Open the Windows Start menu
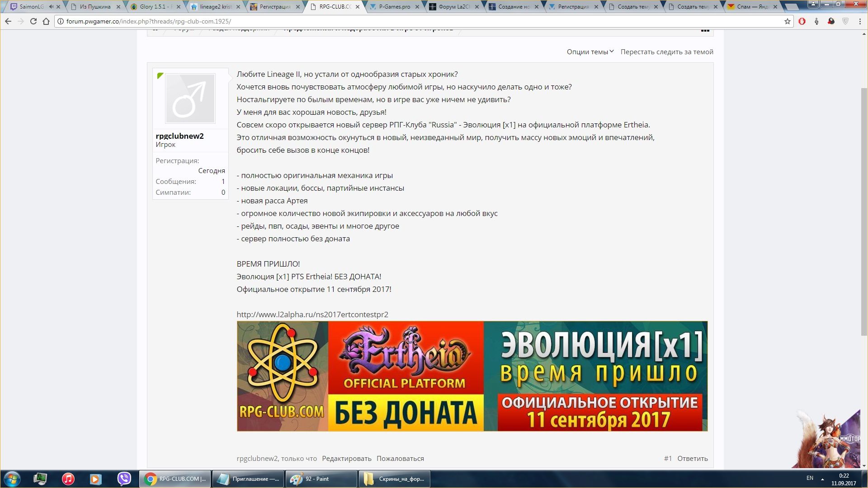 coord(12,479)
